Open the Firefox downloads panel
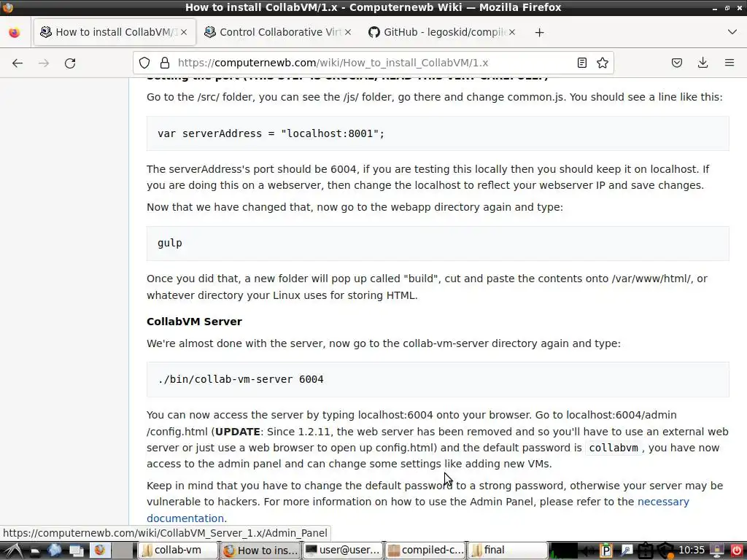 coord(703,63)
